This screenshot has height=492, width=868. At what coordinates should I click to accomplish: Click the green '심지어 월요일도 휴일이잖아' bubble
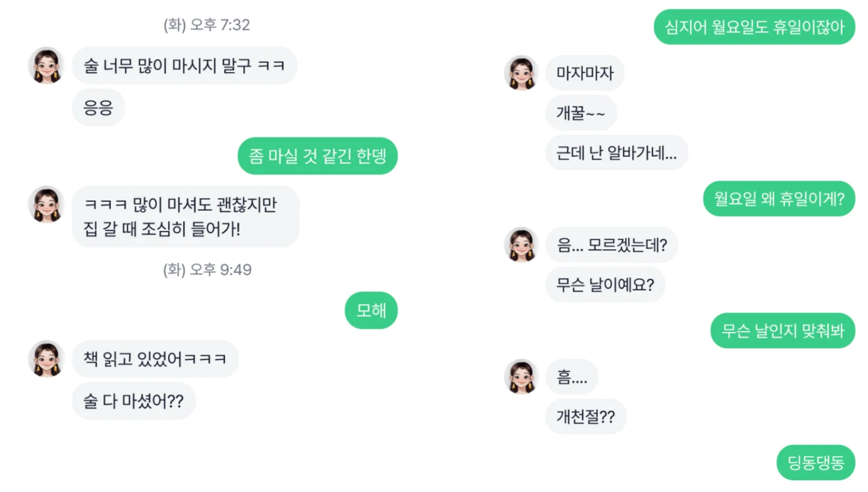coord(754,27)
